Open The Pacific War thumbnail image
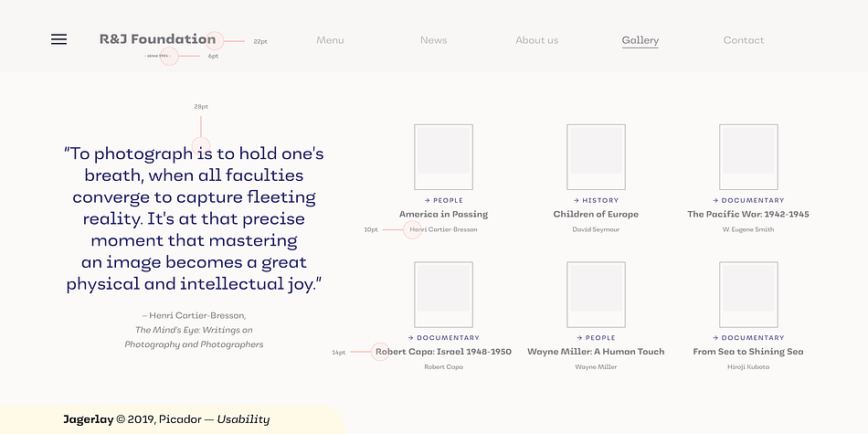This screenshot has height=434, width=868. tap(748, 157)
